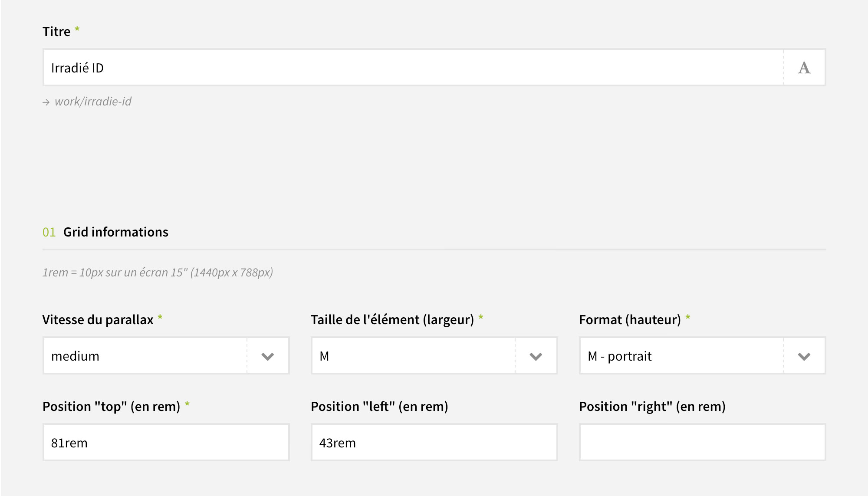
Task: Select the "medium" parallax speed box
Action: click(145, 356)
